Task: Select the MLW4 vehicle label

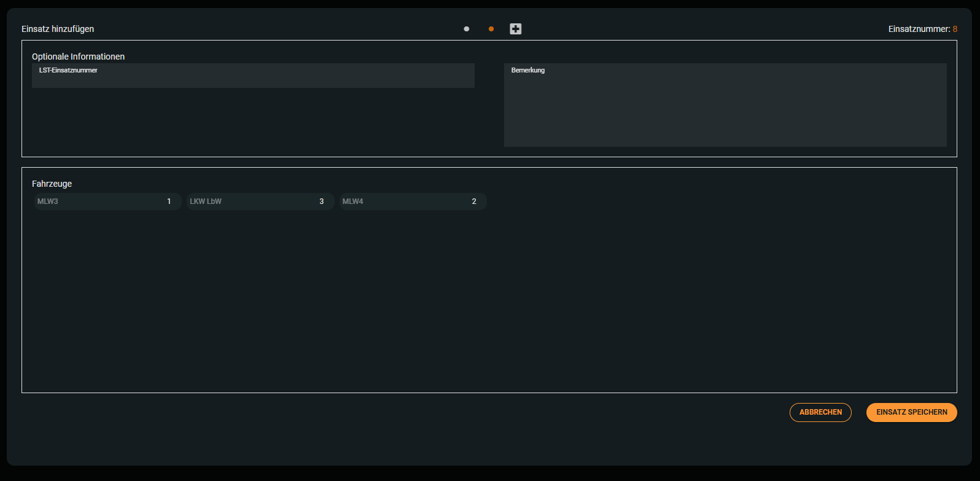Action: click(x=353, y=201)
